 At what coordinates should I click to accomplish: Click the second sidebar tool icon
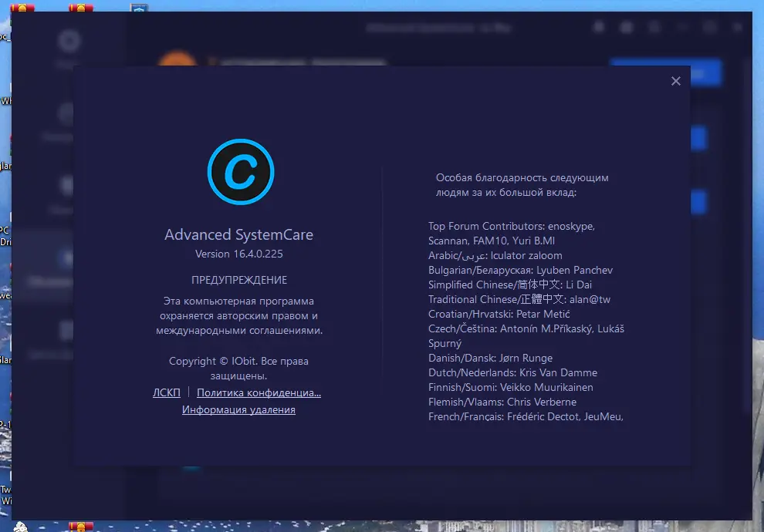pyautogui.click(x=66, y=113)
